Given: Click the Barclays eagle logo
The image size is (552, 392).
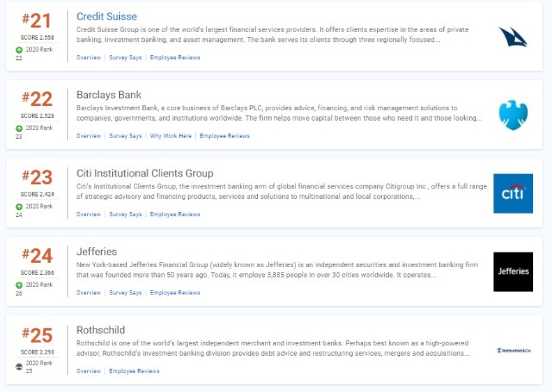Looking at the screenshot, I should click(512, 115).
